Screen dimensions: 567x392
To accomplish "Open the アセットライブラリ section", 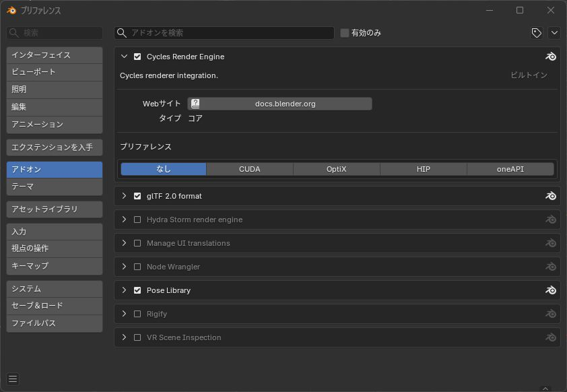I will pyautogui.click(x=55, y=209).
